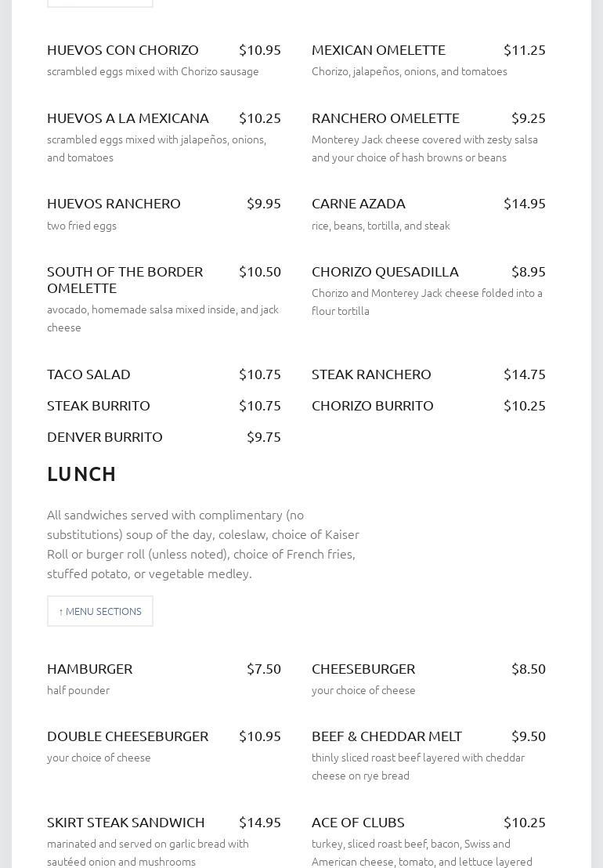Click the Huevos a la Mexicana title
The height and width of the screenshot is (868, 603).
click(128, 118)
